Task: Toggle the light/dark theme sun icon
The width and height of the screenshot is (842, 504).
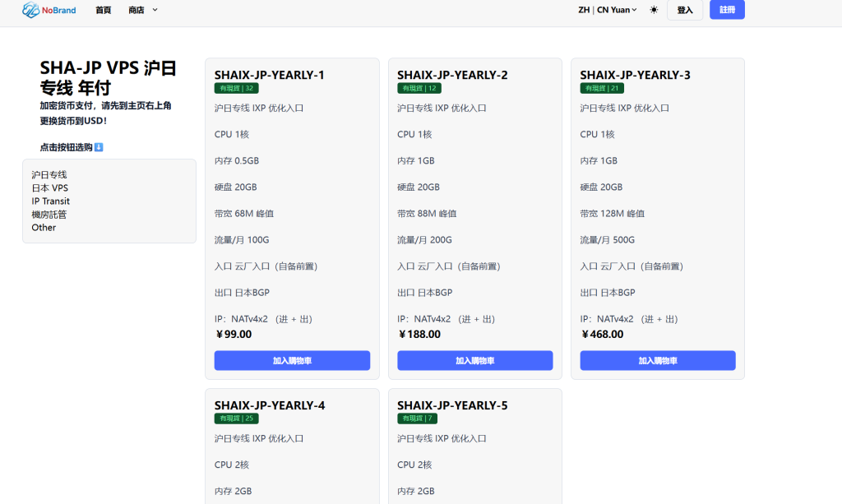Action: (654, 10)
